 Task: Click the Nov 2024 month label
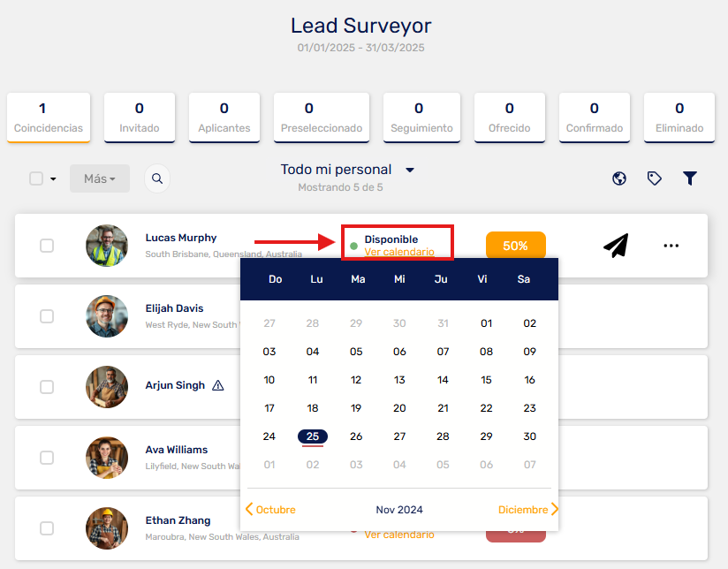(x=399, y=510)
